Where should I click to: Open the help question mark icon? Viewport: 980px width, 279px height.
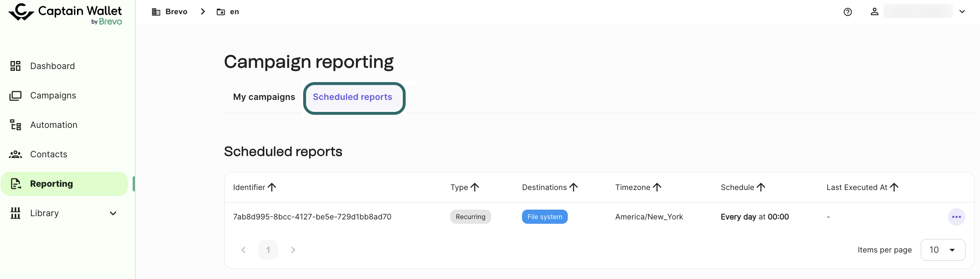[847, 12]
